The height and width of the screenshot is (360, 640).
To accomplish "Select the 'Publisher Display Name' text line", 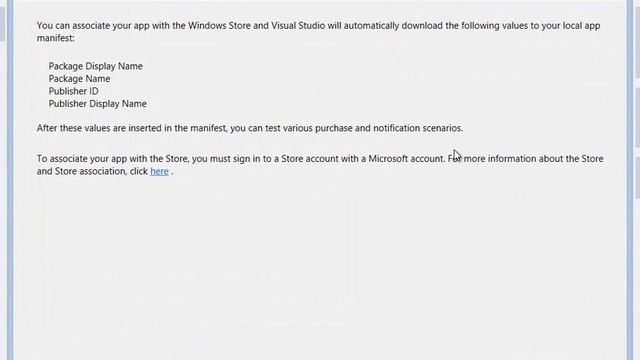I will [x=98, y=104].
